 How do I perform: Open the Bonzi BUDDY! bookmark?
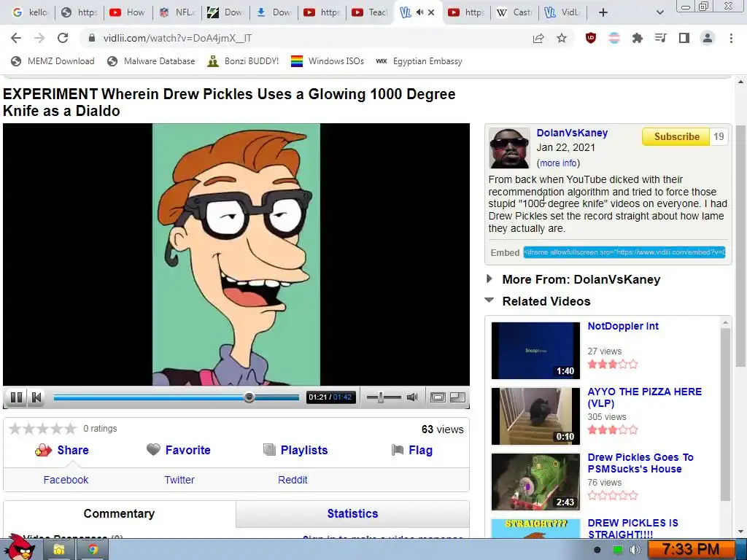(x=244, y=61)
